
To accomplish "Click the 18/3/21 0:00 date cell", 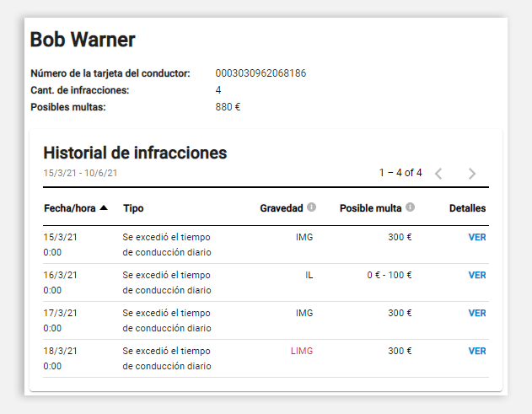I will pyautogui.click(x=60, y=358).
